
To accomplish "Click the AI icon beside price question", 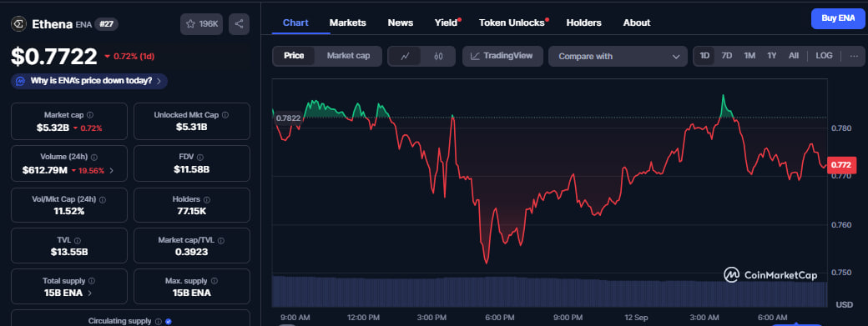I will click(x=21, y=81).
